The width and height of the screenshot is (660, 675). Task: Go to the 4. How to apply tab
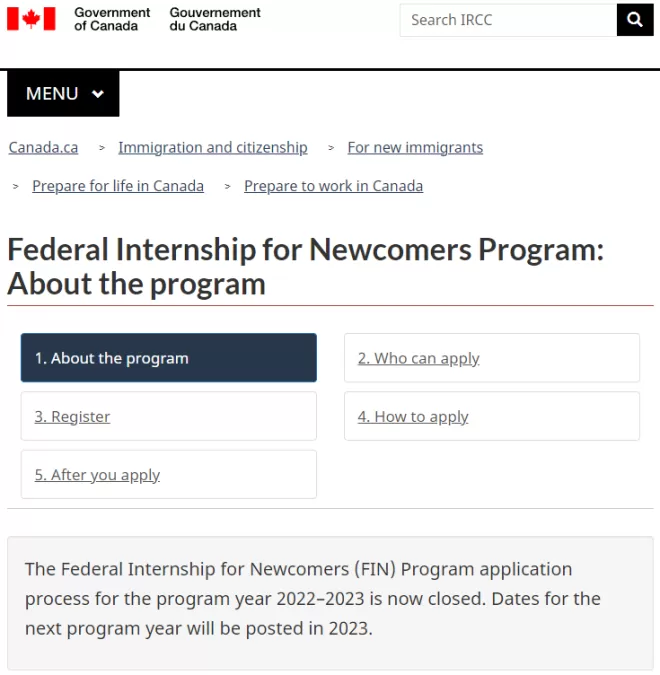coord(492,416)
